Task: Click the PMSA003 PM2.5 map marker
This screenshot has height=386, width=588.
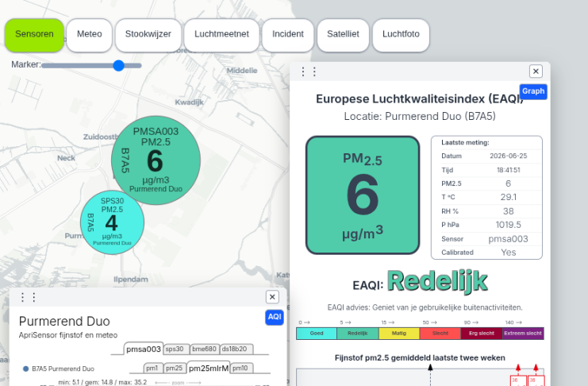Action: coord(156,160)
